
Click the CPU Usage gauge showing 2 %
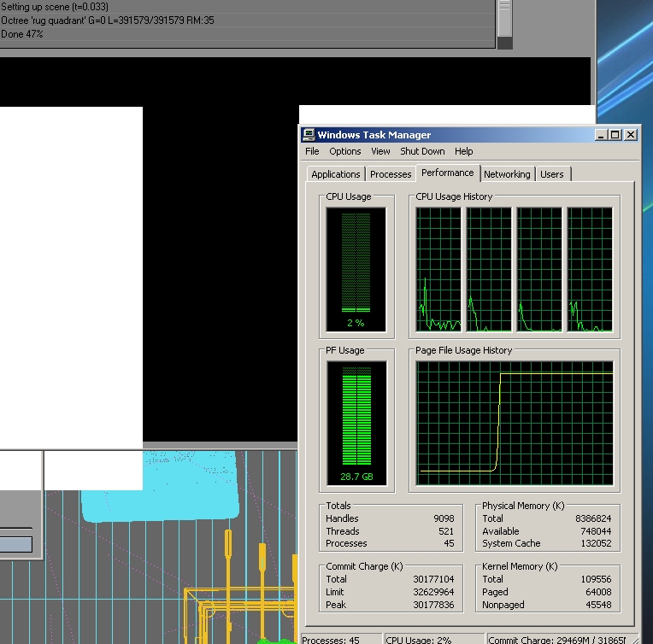click(x=356, y=269)
